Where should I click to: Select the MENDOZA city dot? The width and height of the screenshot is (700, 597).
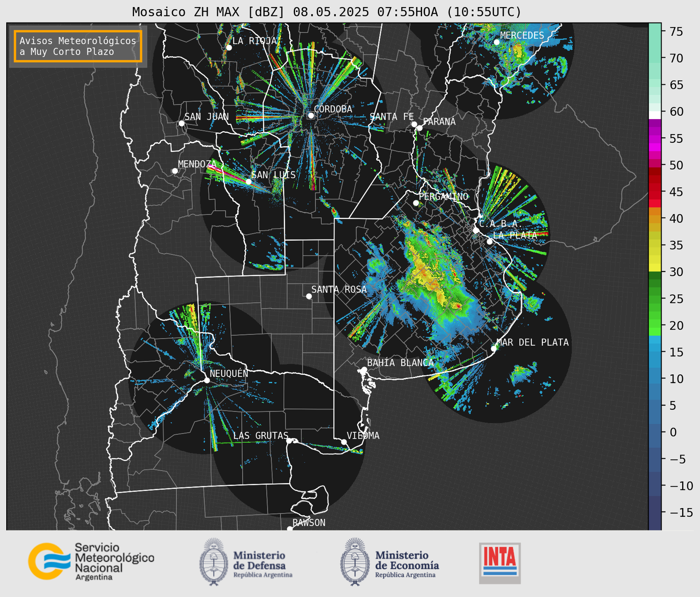(x=175, y=171)
